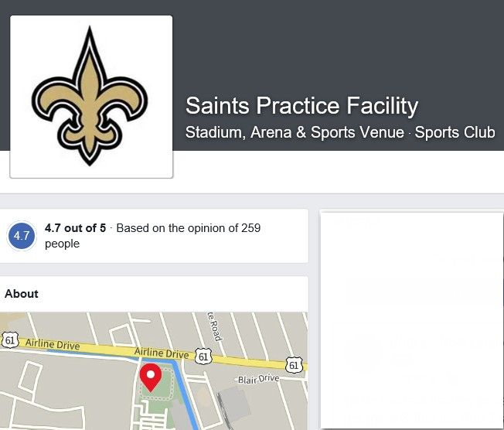Open the 4.7 out of 5 rating text
The width and height of the screenshot is (504, 430).
click(75, 228)
